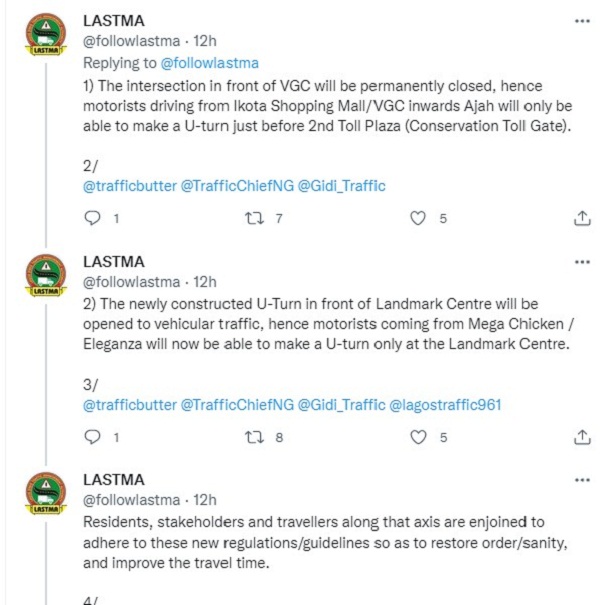Open more options for the Residents tweet
This screenshot has height=605, width=600.
tap(582, 480)
